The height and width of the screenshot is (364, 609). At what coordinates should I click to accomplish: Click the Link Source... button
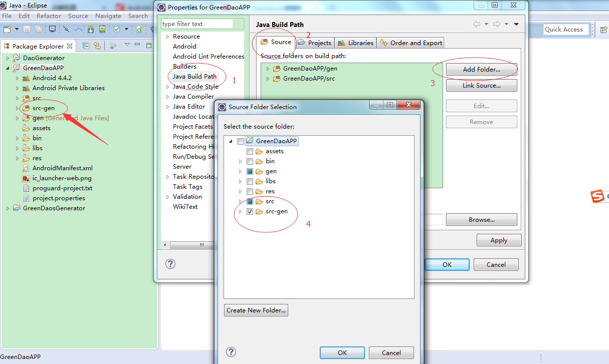tap(482, 86)
